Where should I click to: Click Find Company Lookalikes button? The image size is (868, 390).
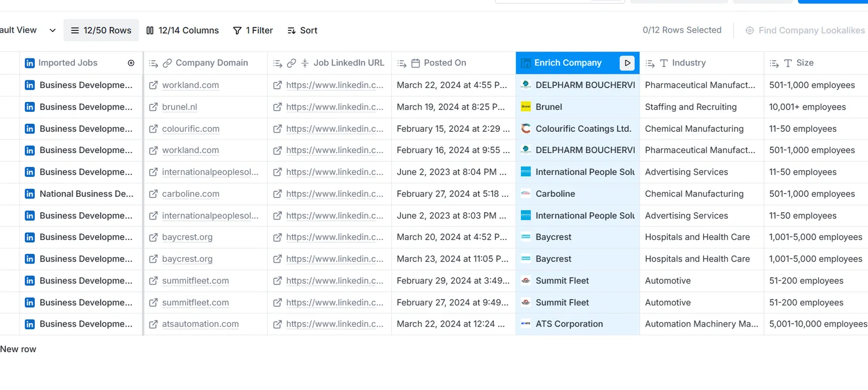805,30
